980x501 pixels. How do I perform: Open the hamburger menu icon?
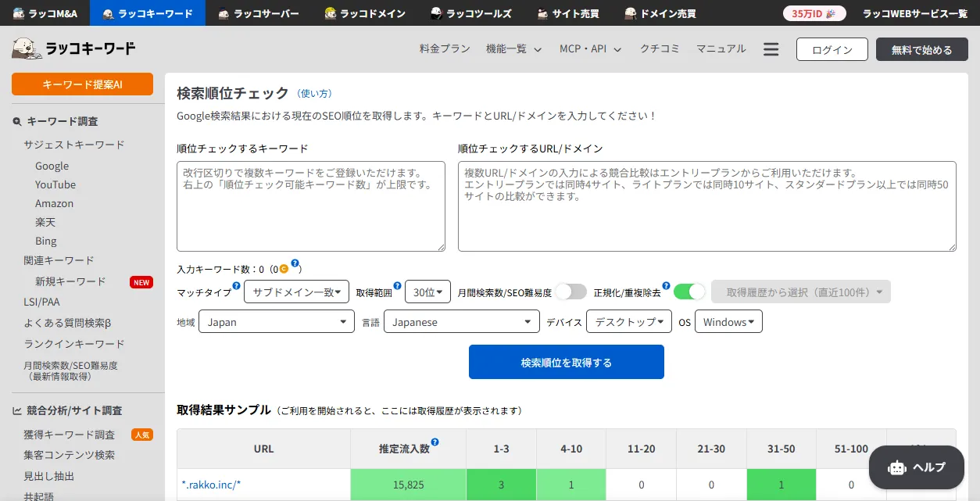(771, 49)
